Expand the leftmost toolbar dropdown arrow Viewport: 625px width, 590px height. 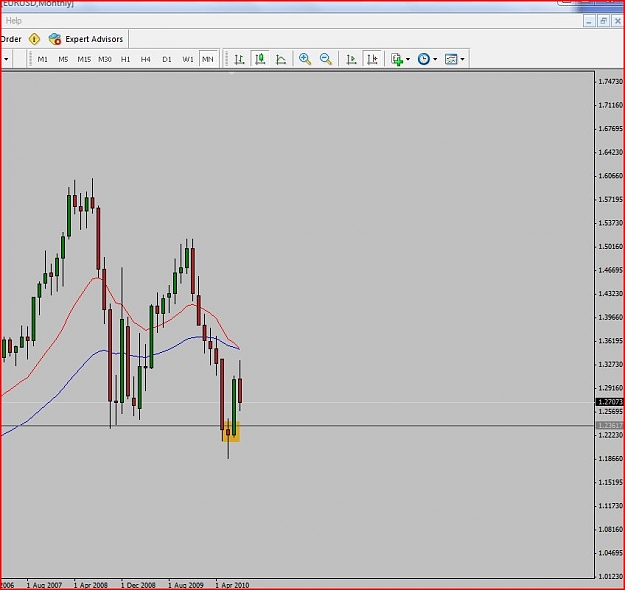6,59
